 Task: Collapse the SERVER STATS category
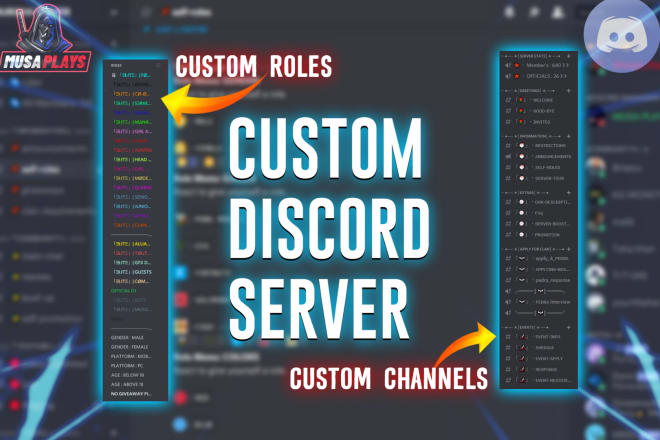(533, 56)
